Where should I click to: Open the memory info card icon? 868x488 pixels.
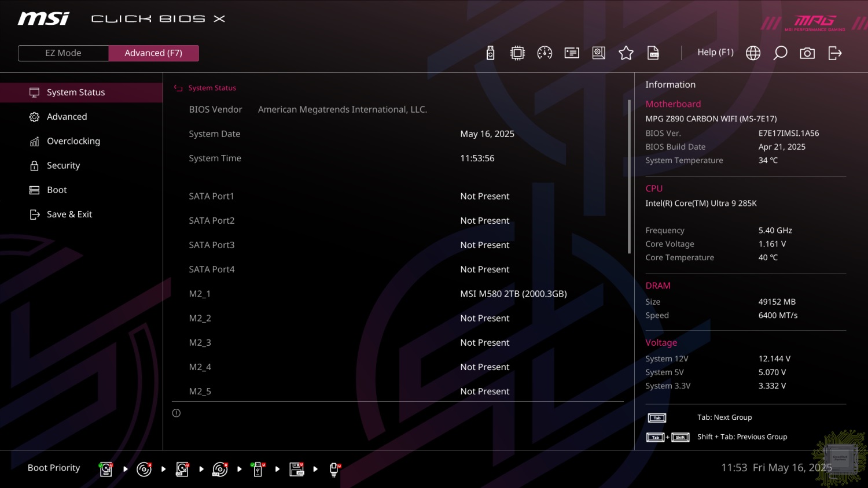coord(572,53)
